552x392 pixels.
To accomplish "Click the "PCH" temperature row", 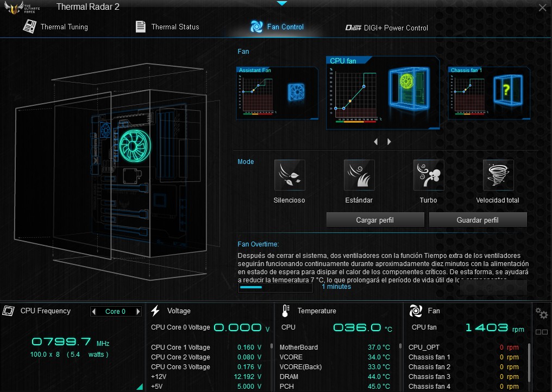I will coord(335,387).
